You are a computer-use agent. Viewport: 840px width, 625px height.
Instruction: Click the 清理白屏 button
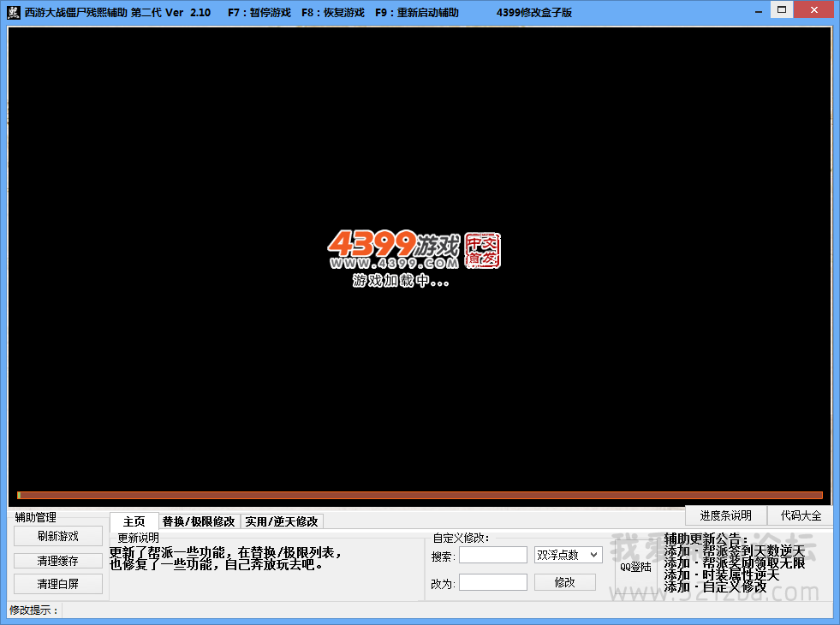58,584
